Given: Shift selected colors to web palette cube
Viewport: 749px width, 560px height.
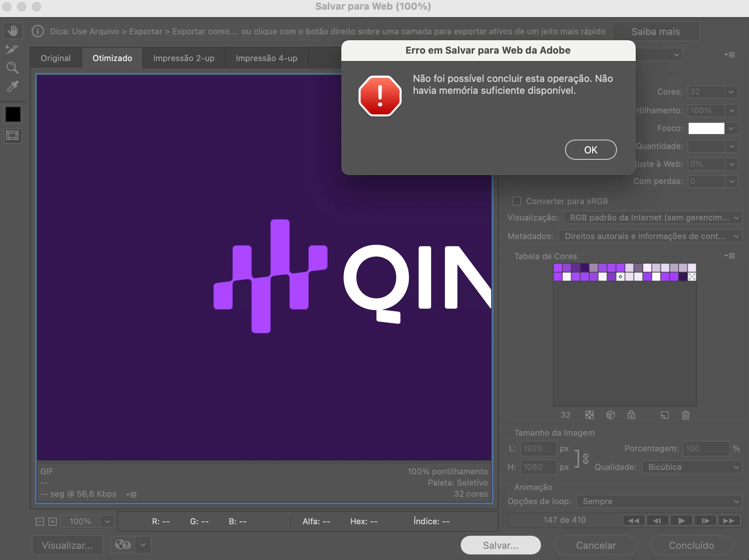Looking at the screenshot, I should point(610,415).
